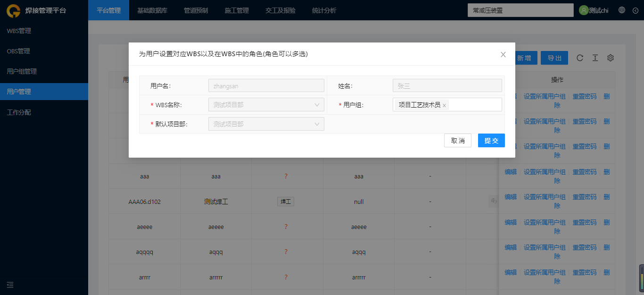Click 编辑 in the aaa row
Image resolution: width=644 pixels, height=295 pixels.
coord(511,172)
